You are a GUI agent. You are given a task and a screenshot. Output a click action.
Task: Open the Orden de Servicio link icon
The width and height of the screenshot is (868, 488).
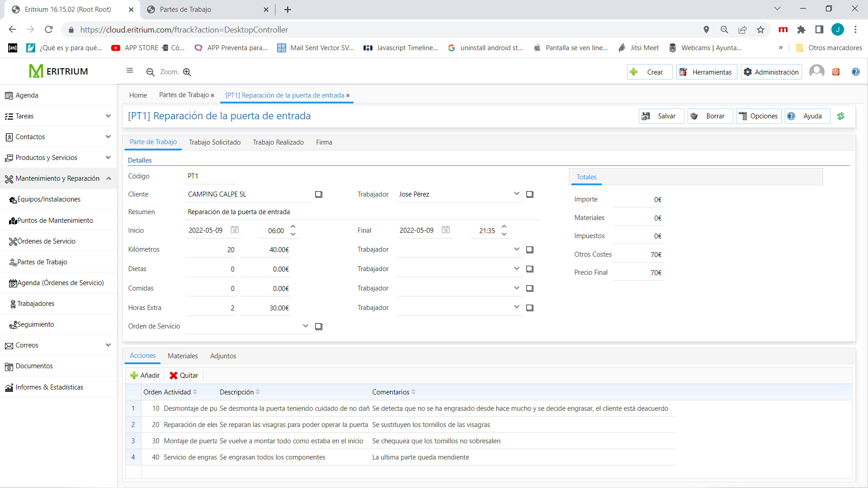tap(319, 326)
